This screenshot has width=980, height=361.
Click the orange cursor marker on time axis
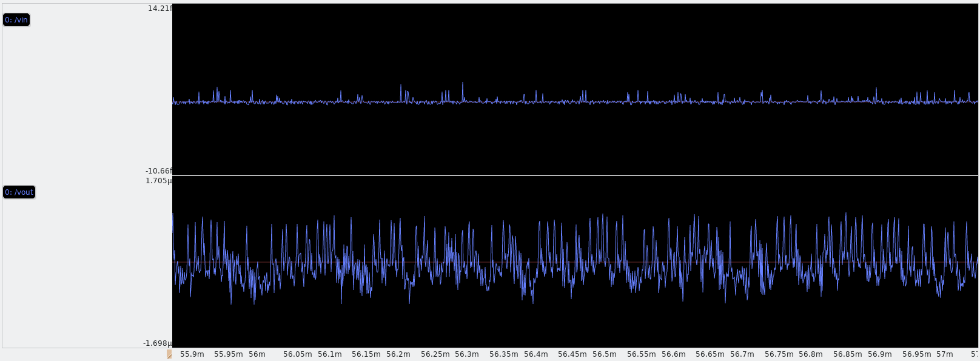click(x=169, y=354)
